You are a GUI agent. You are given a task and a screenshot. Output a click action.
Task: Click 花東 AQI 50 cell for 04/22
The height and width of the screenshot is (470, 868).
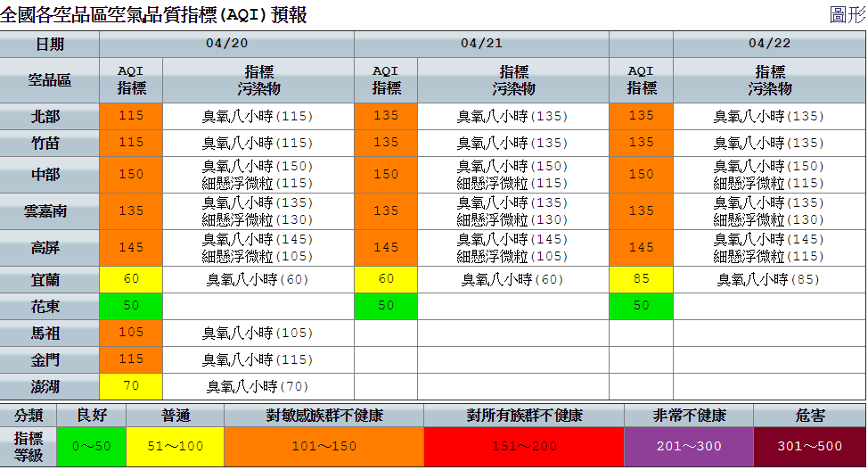point(641,306)
